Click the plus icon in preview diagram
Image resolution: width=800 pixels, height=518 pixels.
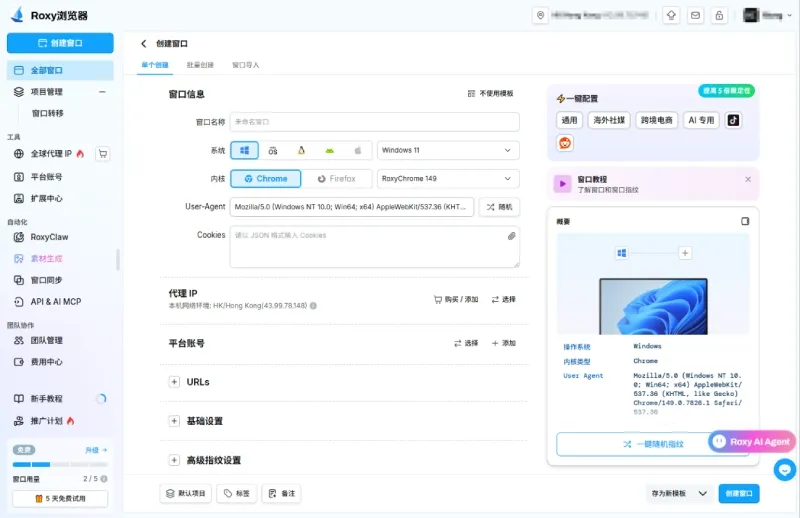(685, 253)
